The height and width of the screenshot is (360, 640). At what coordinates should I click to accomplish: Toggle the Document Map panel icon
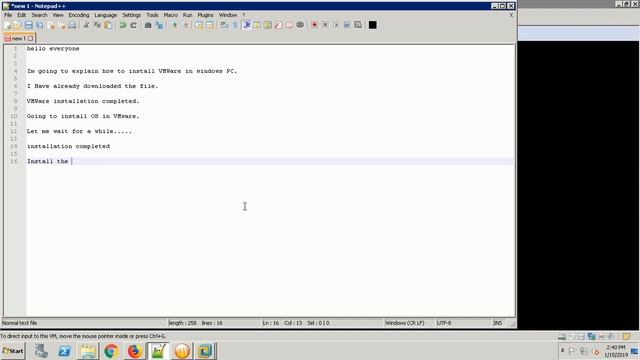pos(268,25)
